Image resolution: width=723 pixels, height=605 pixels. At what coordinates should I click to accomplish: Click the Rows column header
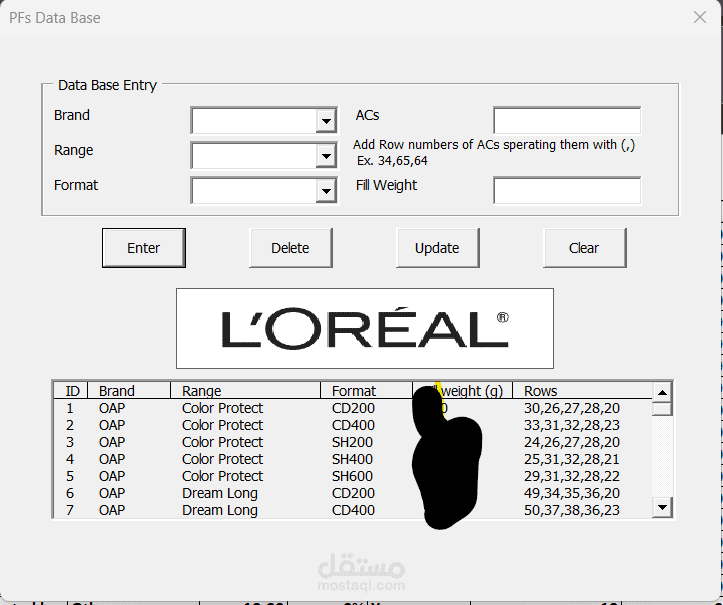click(583, 391)
